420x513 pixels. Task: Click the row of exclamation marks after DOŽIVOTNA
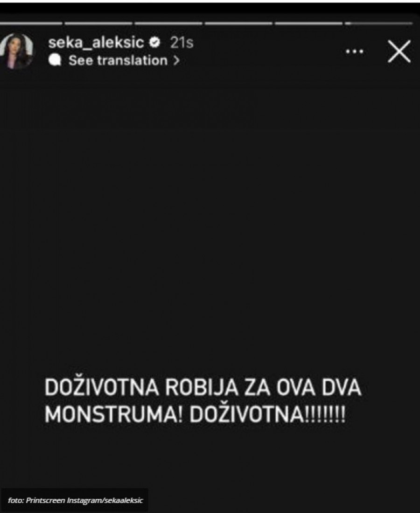coord(325,415)
